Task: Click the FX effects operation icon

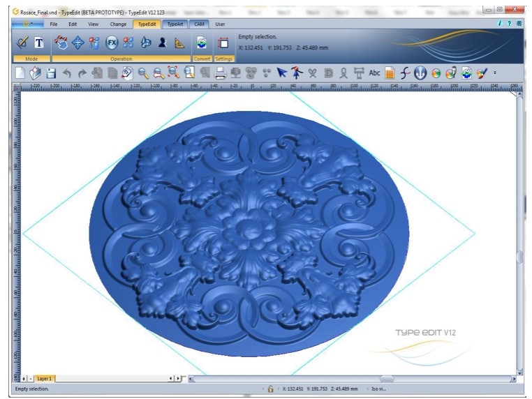Action: [x=112, y=43]
